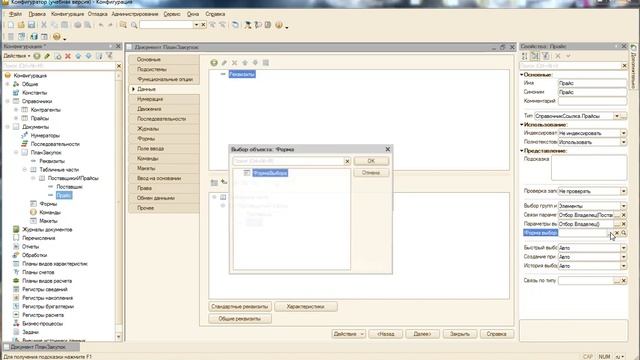Image resolution: width=640 pixels, height=360 pixels.
Task: Click red Delete icon in Configuration panel toolbar
Action: [x=68, y=56]
